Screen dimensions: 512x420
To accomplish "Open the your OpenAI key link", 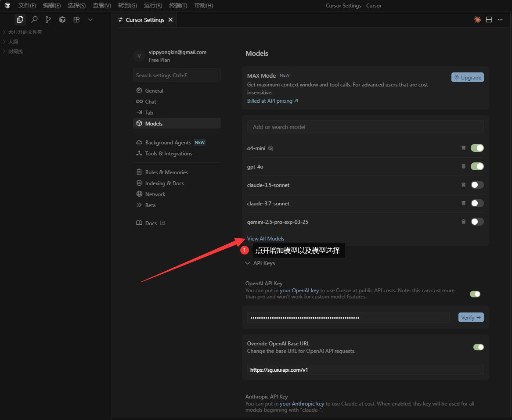I will [299, 291].
